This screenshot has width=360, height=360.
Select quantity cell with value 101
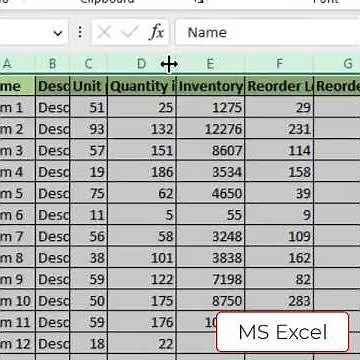tap(142, 258)
